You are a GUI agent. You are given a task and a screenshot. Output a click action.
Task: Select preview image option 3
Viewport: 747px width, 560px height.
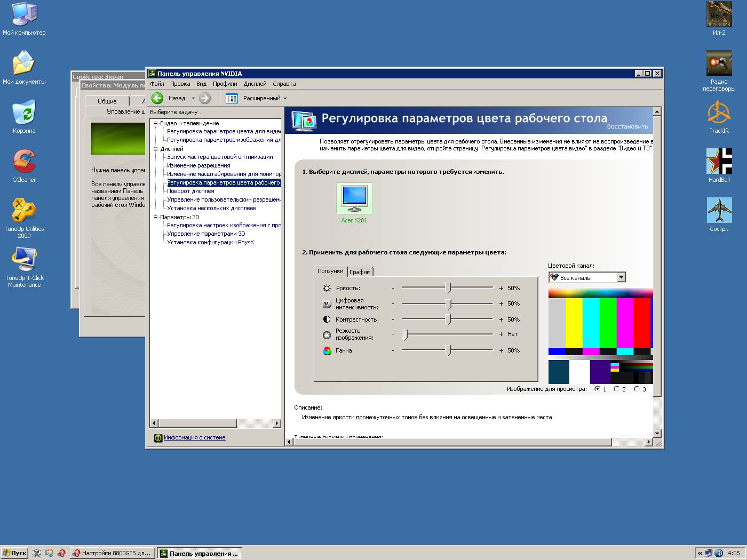(x=637, y=389)
